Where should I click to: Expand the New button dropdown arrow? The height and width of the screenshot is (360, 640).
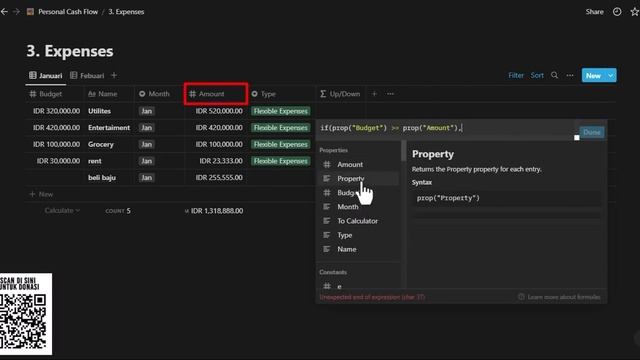[611, 76]
